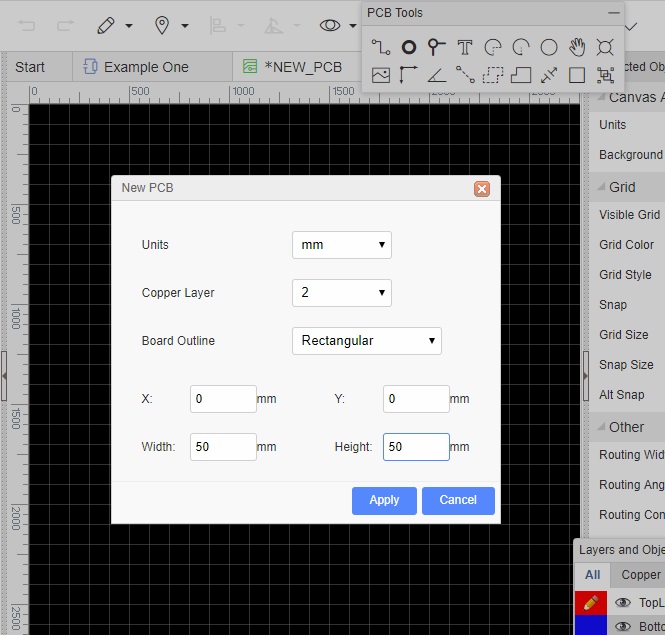Open the Copper Layer dropdown
Screen dimensions: 665x635
pos(341,293)
